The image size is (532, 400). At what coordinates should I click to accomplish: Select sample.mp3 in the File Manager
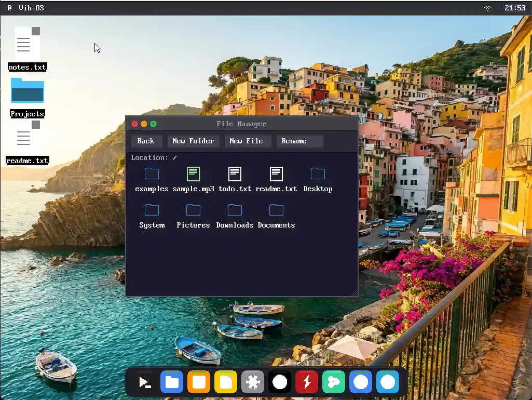193,179
